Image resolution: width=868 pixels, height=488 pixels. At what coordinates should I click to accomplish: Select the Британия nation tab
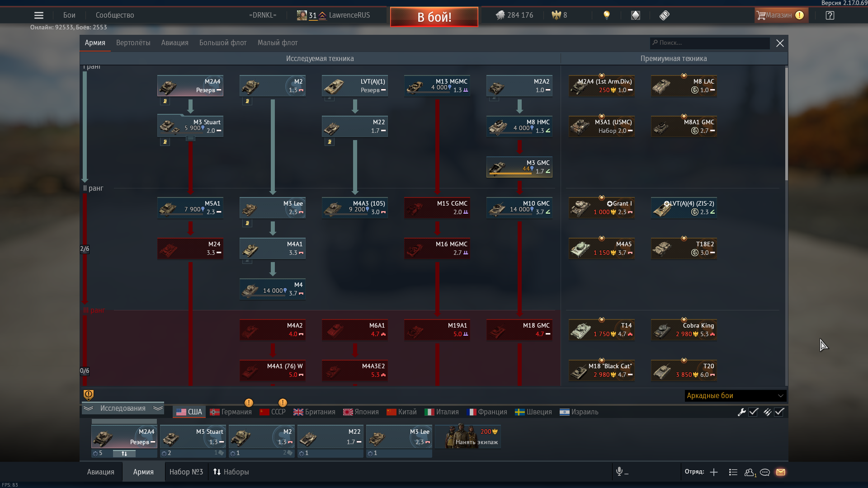[314, 412]
